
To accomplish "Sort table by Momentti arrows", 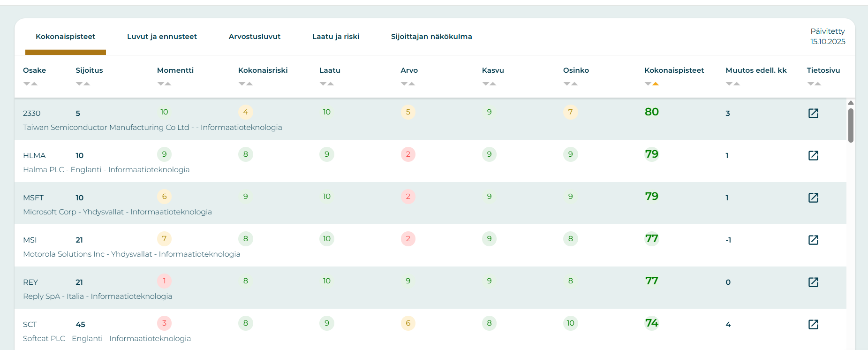I will [x=164, y=84].
